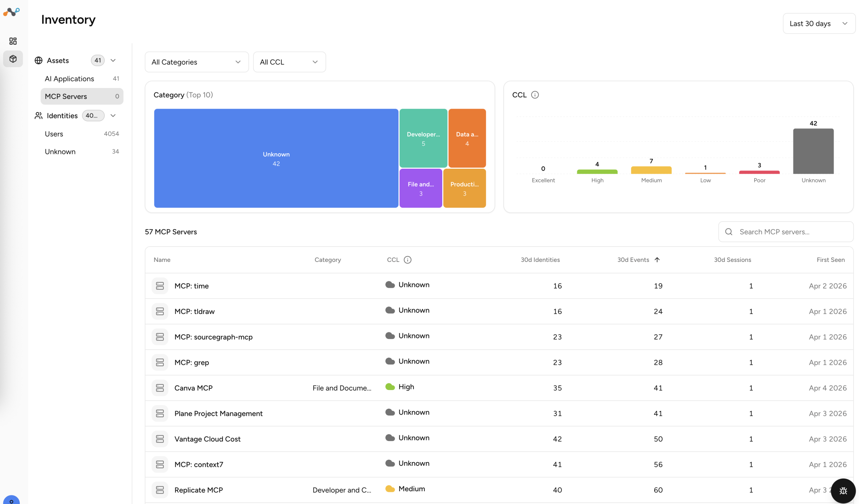Click the orange Data a... treemap tile
This screenshot has height=504, width=859.
[467, 138]
